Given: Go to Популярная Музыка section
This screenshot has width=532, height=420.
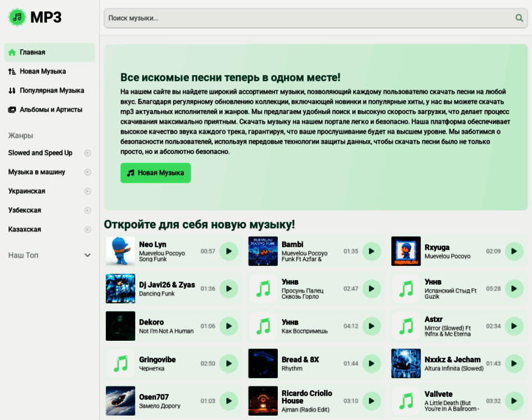Looking at the screenshot, I should [52, 90].
